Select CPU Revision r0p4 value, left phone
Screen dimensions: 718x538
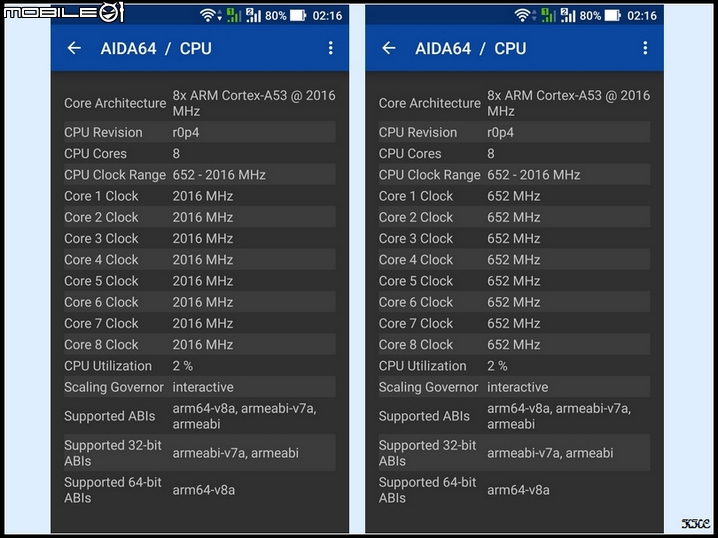tap(186, 133)
